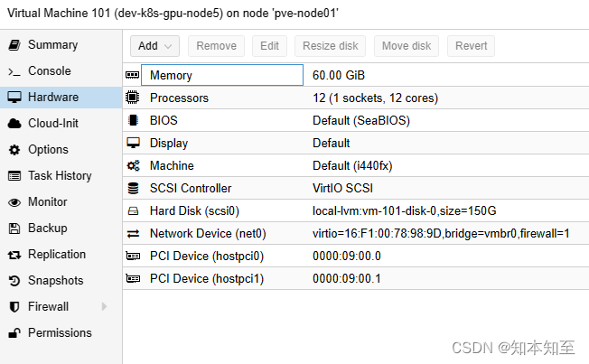Open the Task History section
This screenshot has width=589, height=364.
pyautogui.click(x=60, y=176)
